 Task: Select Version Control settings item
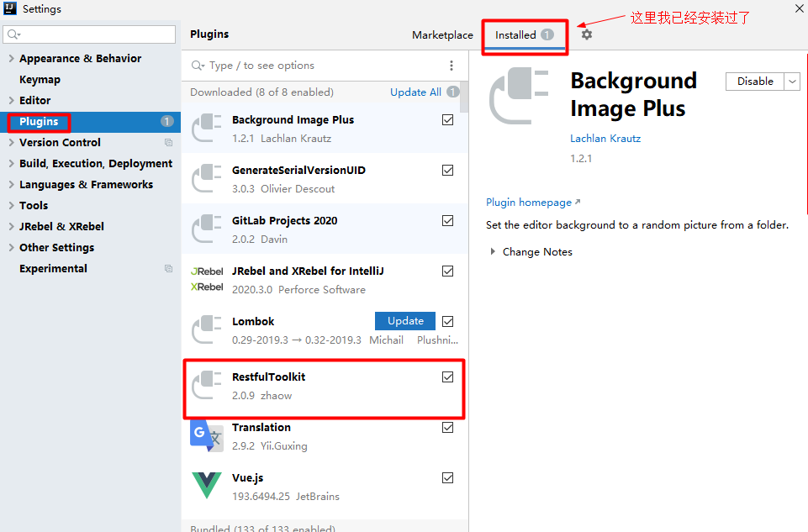pyautogui.click(x=60, y=143)
